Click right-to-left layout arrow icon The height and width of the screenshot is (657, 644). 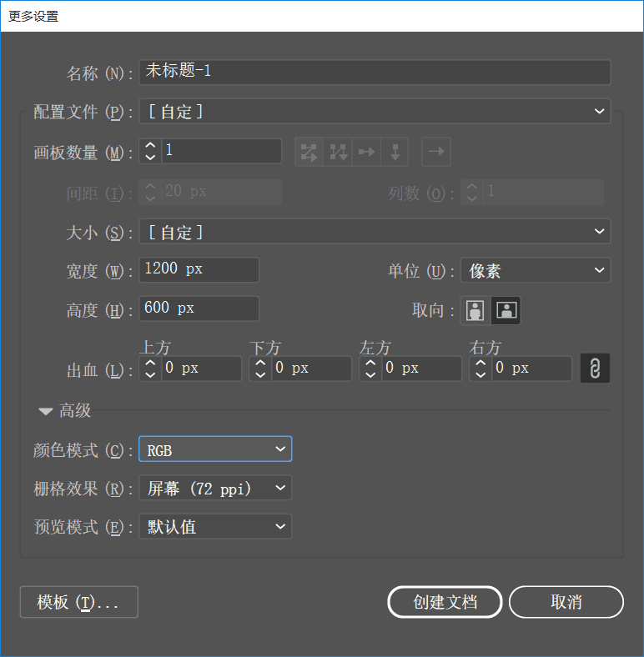tap(436, 152)
